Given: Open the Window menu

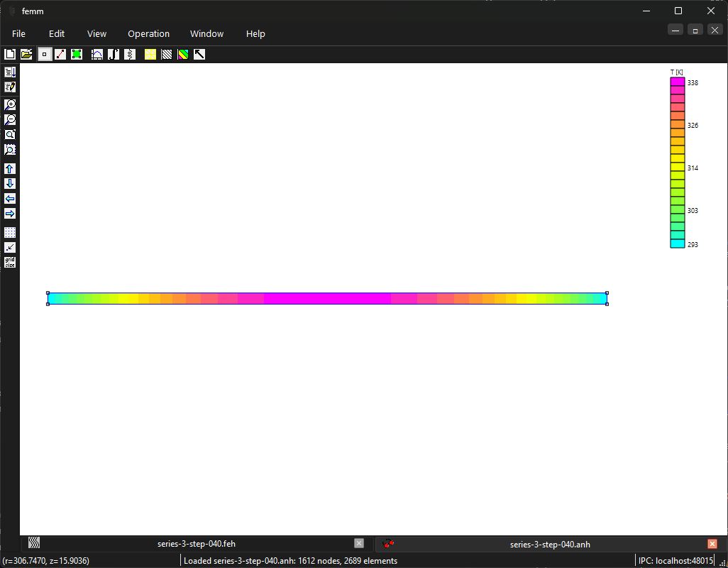Looking at the screenshot, I should pos(206,34).
